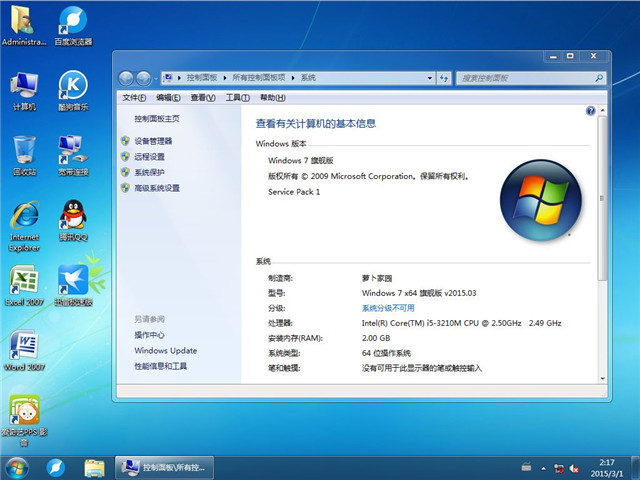Open the Computer (计算机) desktop icon
The width and height of the screenshot is (640, 480).
point(24,91)
